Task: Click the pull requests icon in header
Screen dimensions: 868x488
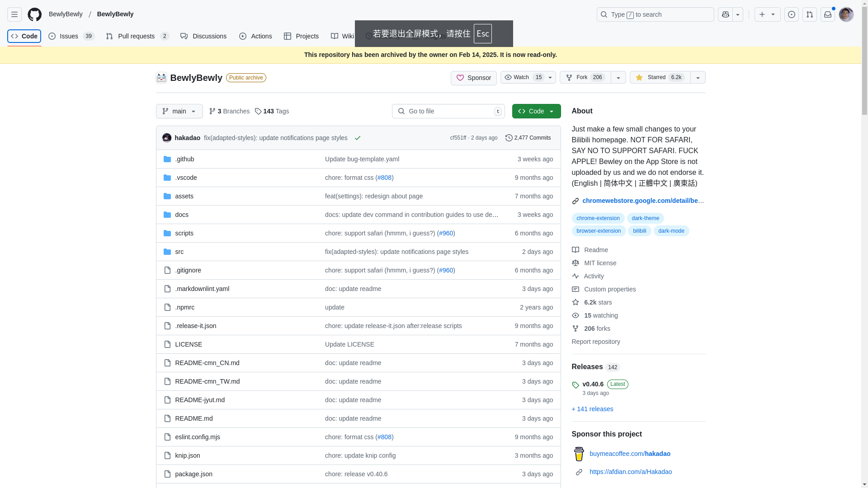Action: click(x=809, y=14)
